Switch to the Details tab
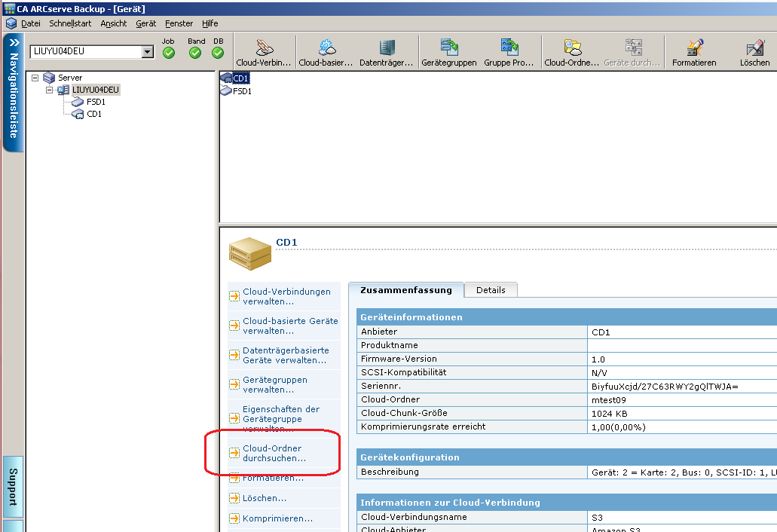The image size is (777, 532). click(x=491, y=289)
